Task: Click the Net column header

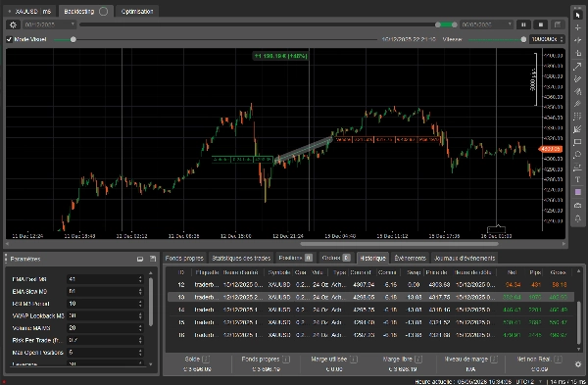Action: coord(512,272)
